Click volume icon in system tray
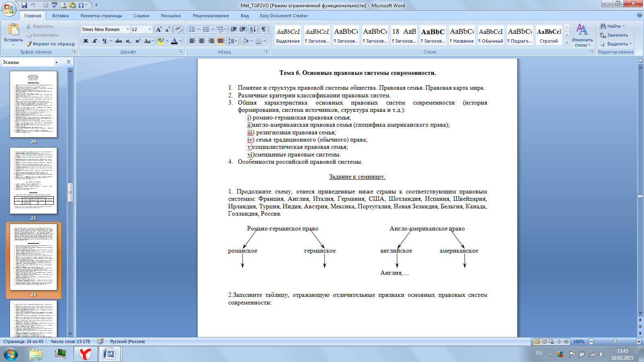The width and height of the screenshot is (644, 362). 601,354
